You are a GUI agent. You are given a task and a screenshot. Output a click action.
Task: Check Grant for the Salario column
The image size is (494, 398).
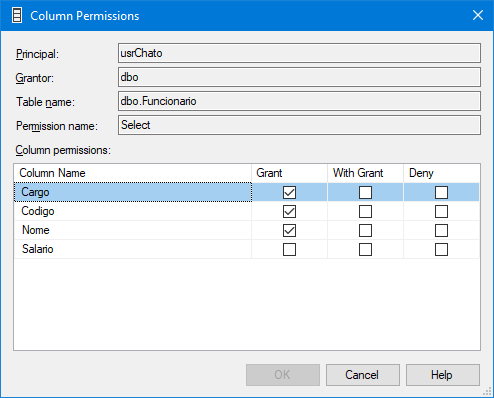[289, 249]
